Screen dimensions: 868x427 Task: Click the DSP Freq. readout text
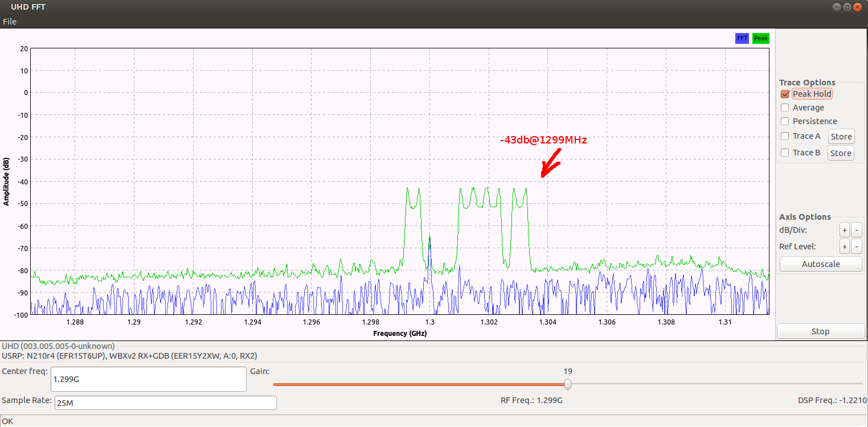pyautogui.click(x=832, y=400)
